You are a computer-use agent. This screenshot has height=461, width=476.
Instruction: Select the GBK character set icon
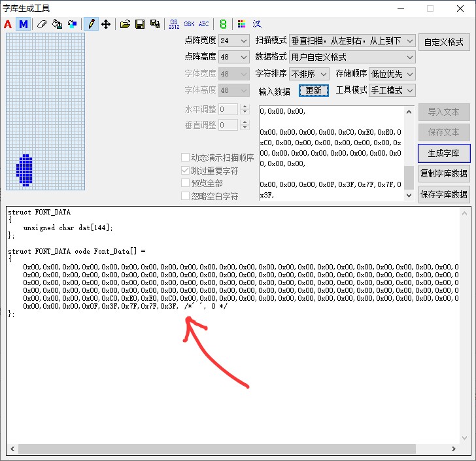click(x=189, y=24)
